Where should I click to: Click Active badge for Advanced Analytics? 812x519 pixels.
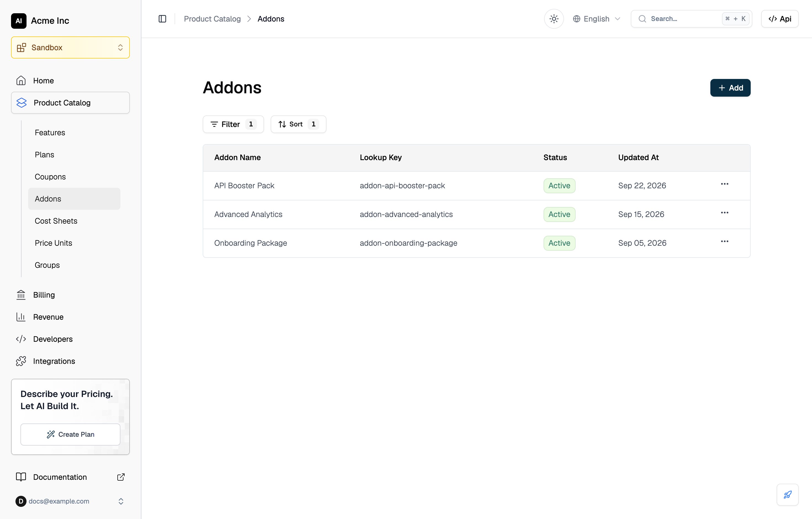pos(559,214)
